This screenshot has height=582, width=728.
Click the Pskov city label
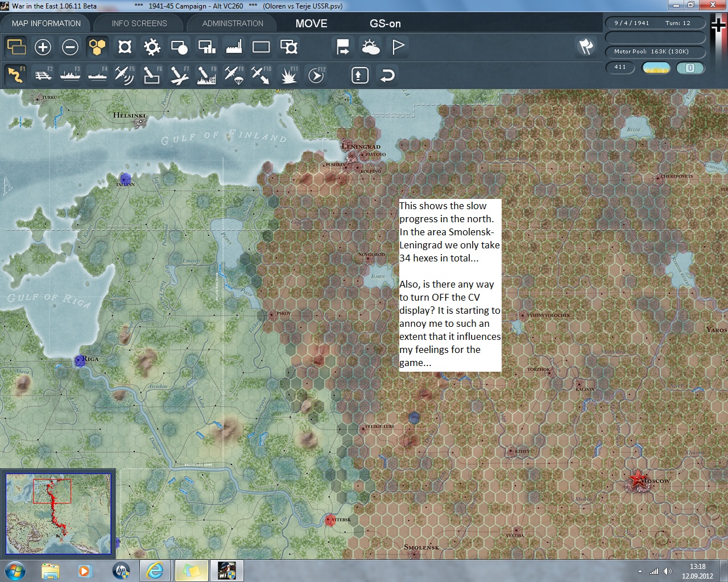283,313
